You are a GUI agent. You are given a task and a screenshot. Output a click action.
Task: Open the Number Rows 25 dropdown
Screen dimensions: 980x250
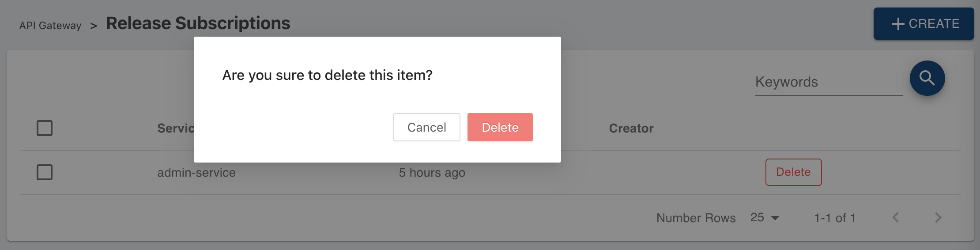(x=765, y=218)
